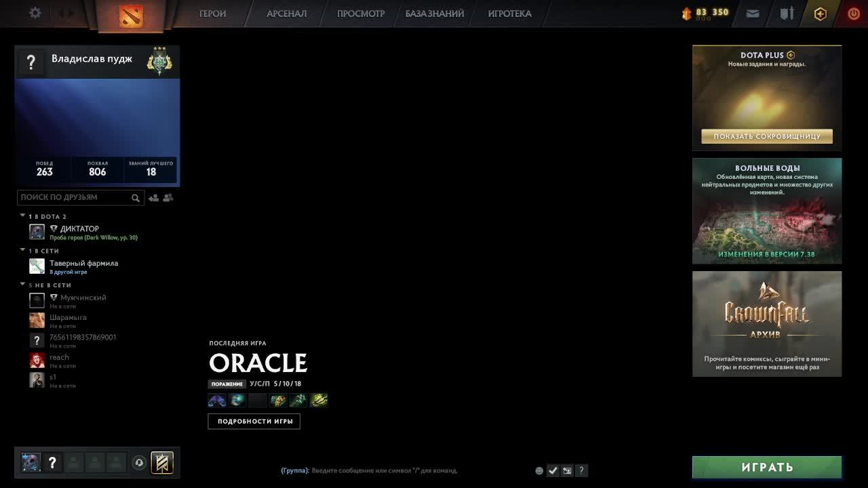
Task: Click the 806 commends stat
Action: coord(98,169)
